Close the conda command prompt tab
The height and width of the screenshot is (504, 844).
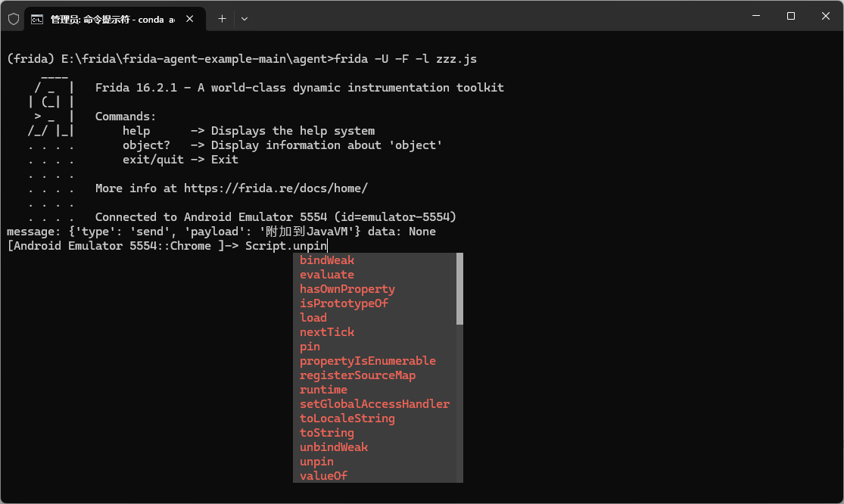tap(189, 19)
